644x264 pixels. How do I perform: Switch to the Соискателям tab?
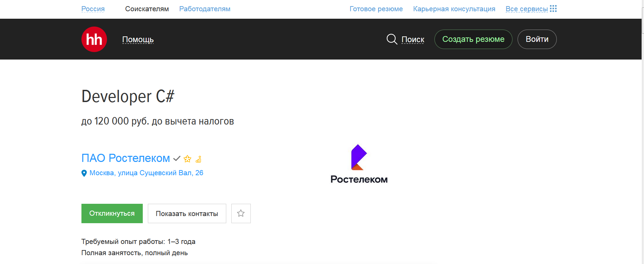click(147, 9)
